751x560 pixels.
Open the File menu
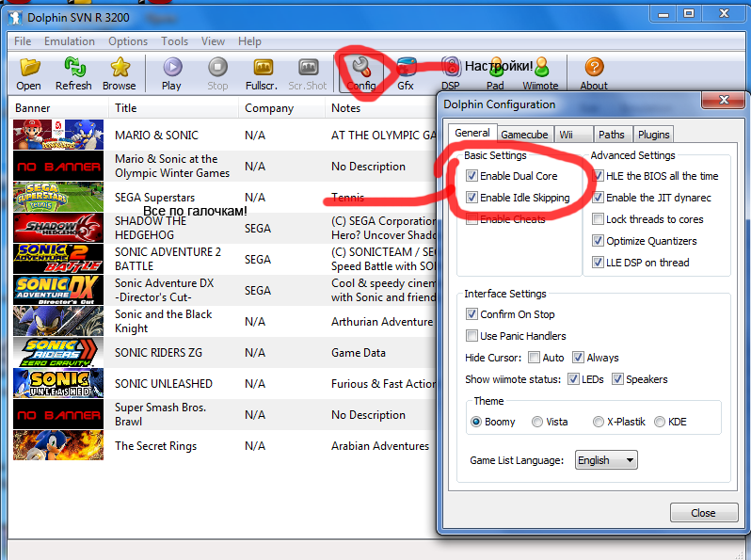(x=23, y=41)
